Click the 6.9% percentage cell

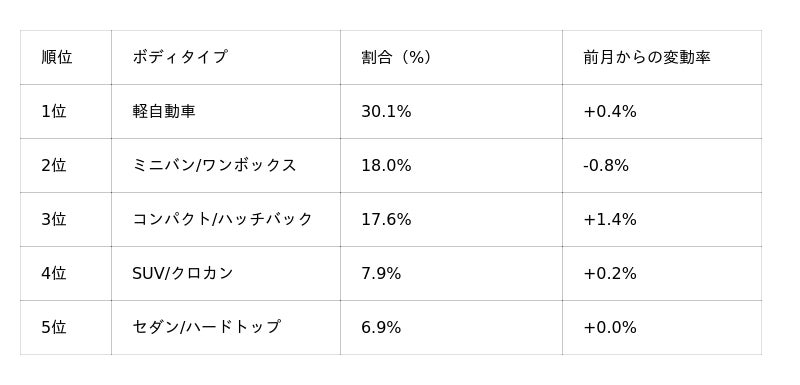point(452,327)
